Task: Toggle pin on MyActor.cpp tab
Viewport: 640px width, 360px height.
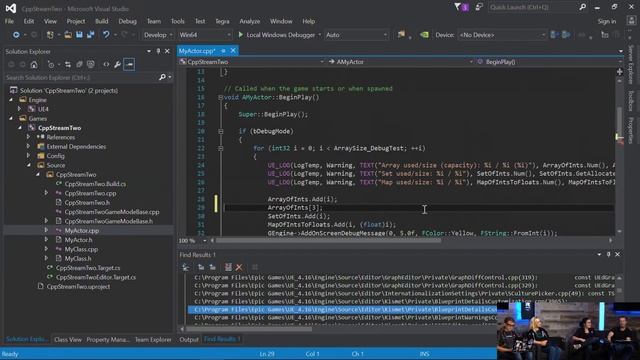Action: pyautogui.click(x=223, y=51)
